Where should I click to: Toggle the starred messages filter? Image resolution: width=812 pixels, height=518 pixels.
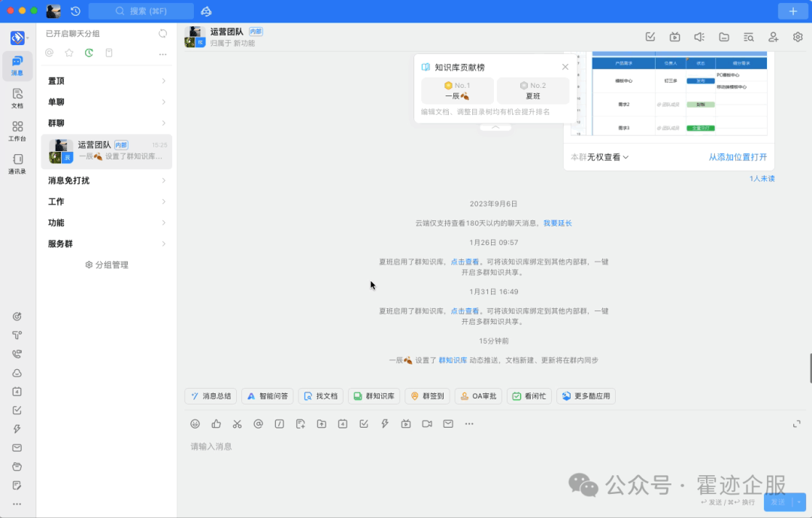(69, 53)
